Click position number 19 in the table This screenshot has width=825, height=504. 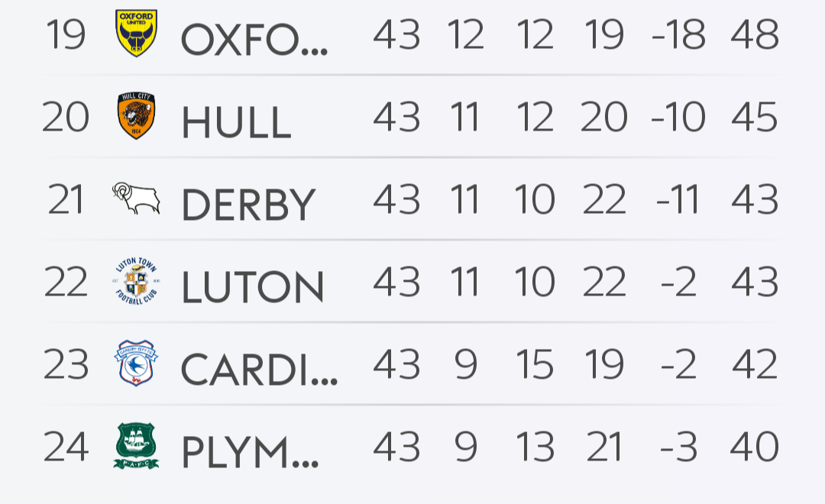point(66,34)
